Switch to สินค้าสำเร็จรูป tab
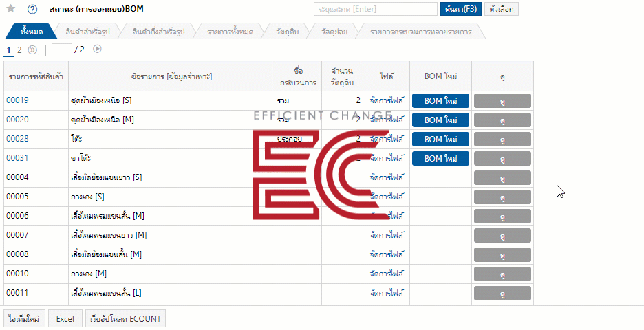 [87, 32]
